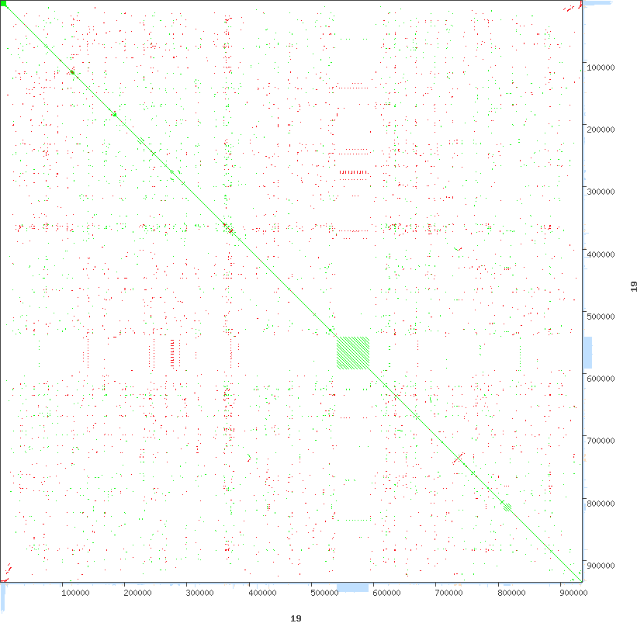Click the x-axis label 19 at bottom
This screenshot has width=644, height=644.
click(x=296, y=618)
